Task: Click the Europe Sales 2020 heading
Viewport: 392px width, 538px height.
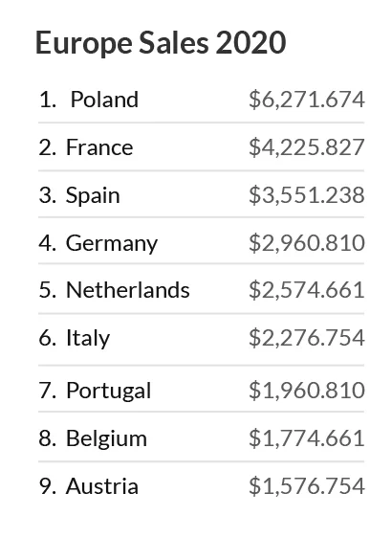Action: [x=161, y=42]
